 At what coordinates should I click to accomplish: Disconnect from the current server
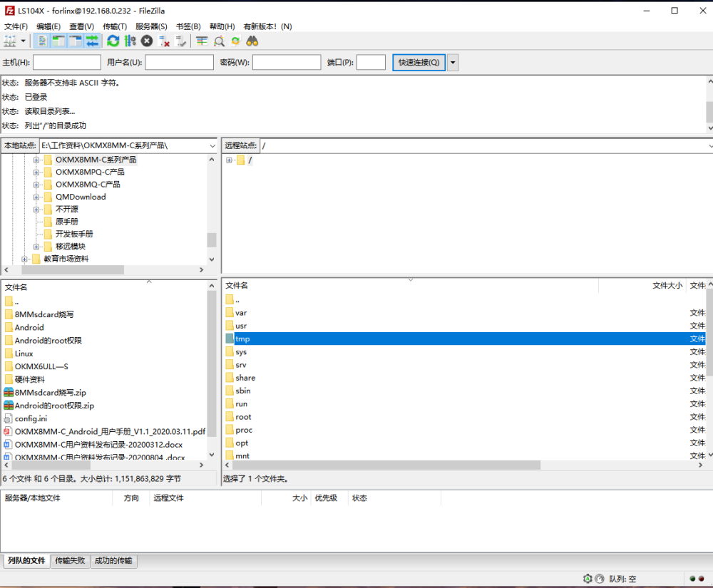tap(164, 41)
